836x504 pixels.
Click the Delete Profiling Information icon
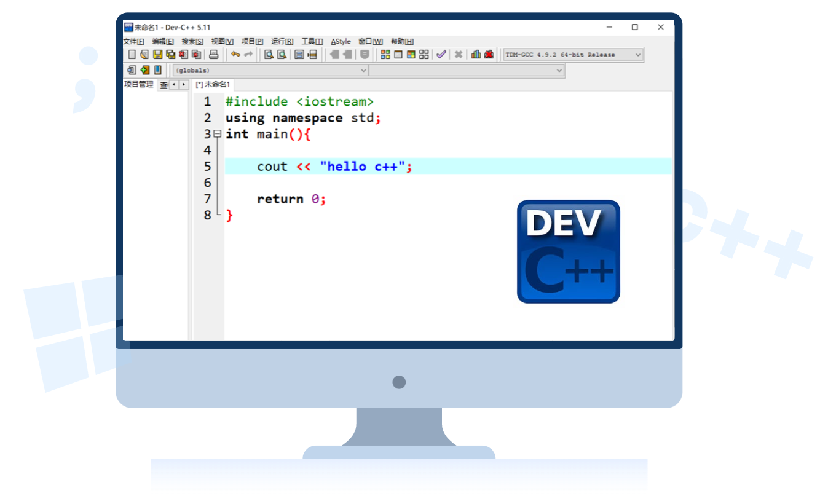coord(489,55)
